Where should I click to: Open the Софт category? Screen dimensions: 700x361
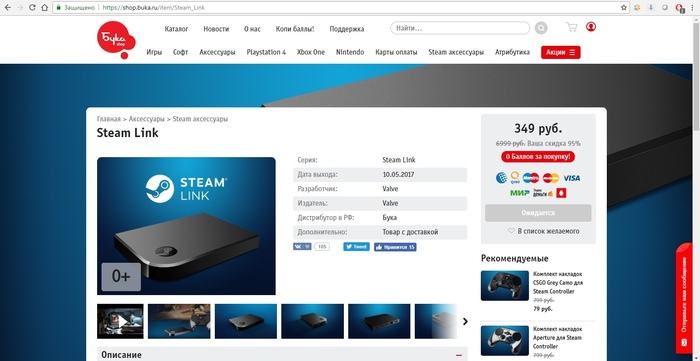point(180,52)
